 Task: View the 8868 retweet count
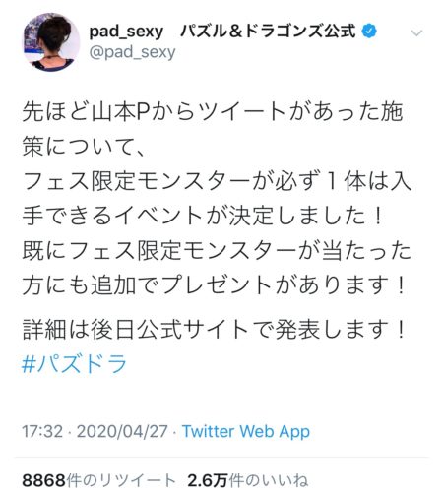44,481
